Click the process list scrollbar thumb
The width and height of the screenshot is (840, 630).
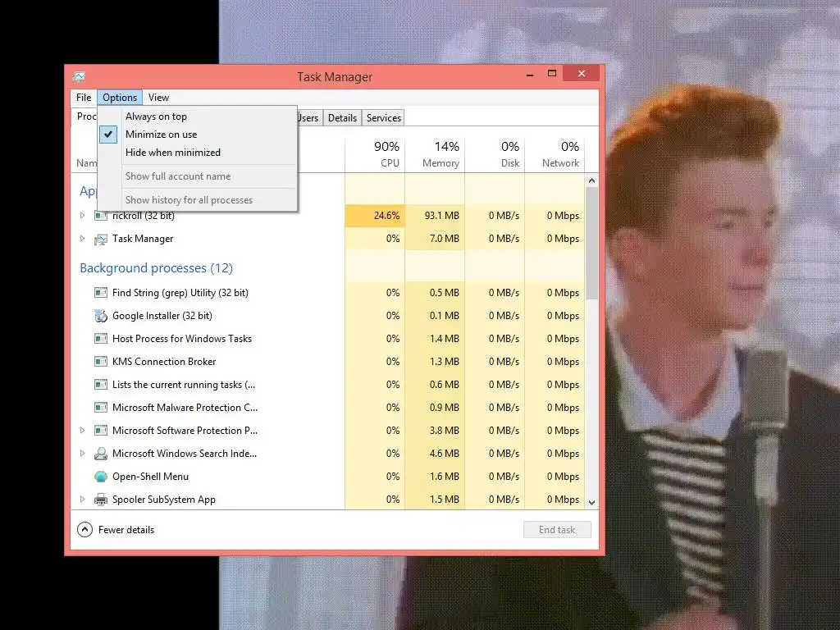tap(591, 244)
